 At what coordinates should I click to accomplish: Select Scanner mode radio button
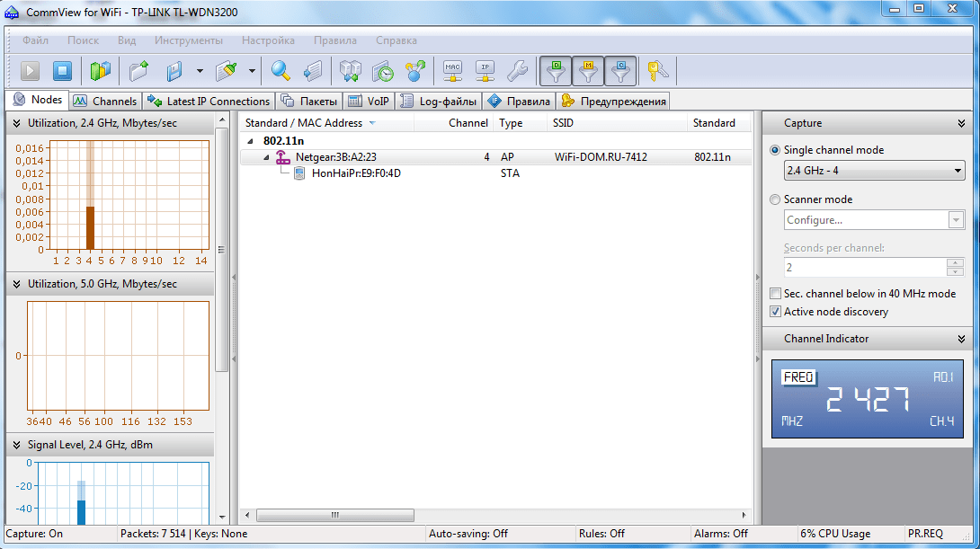(x=775, y=199)
